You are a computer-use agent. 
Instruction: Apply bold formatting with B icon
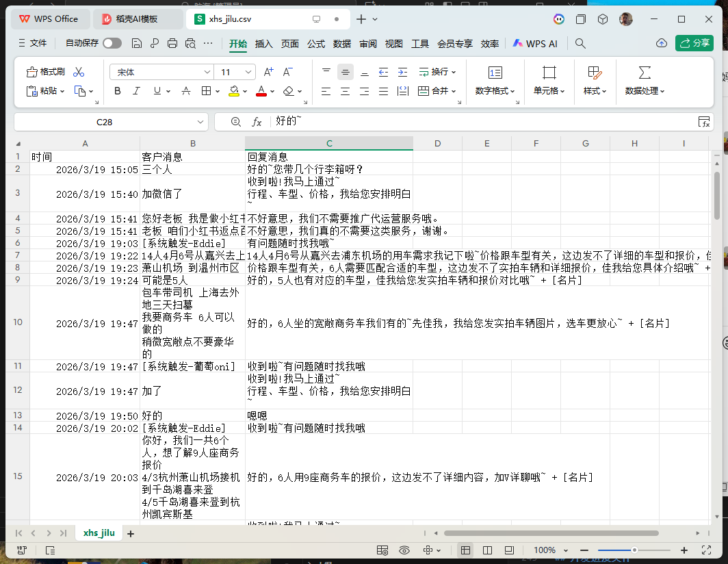click(x=117, y=91)
